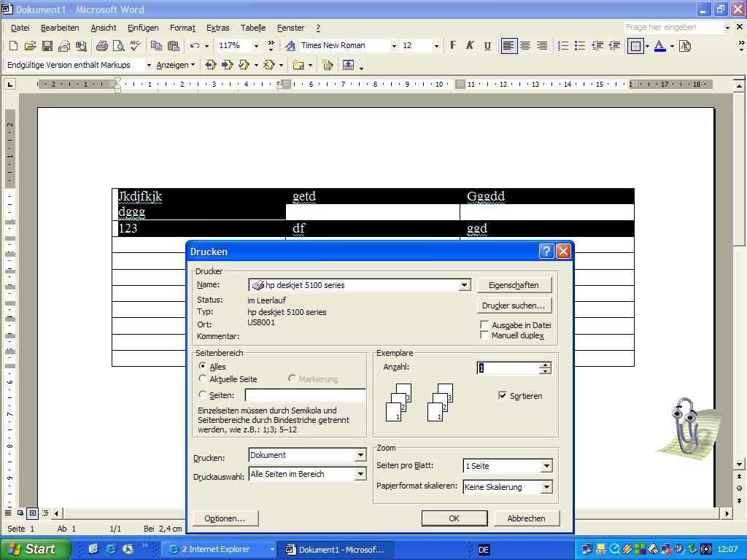Open Styles and Formatting pane icon
747x560 pixels.
point(290,46)
